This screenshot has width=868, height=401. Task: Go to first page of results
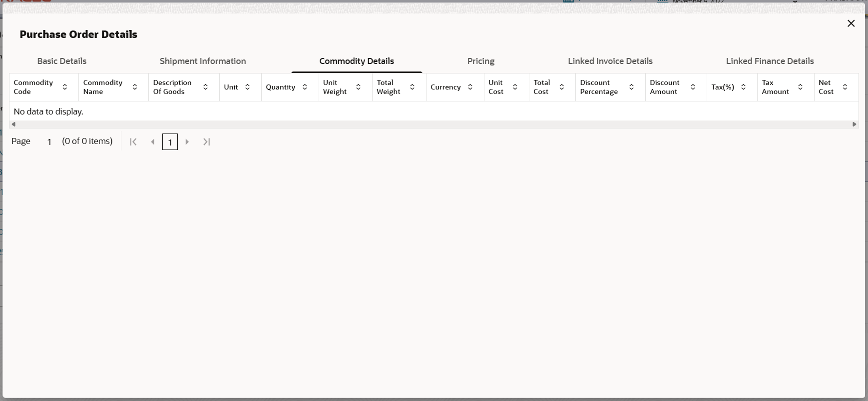click(x=133, y=142)
